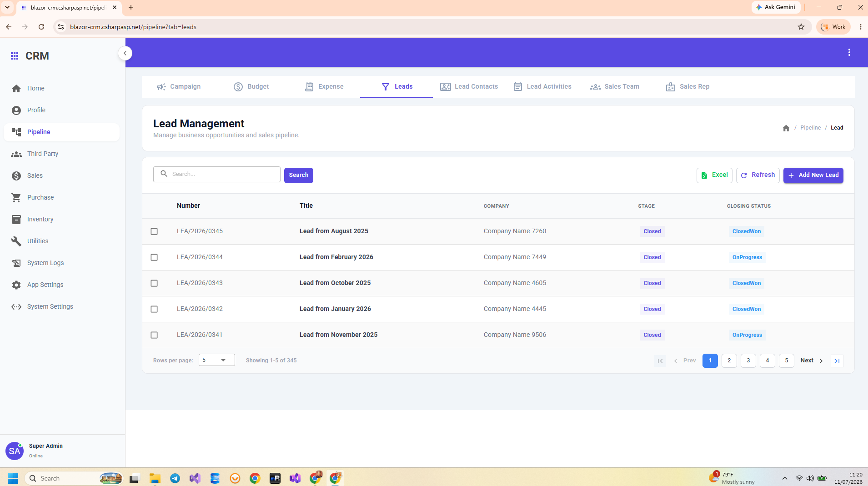Image resolution: width=868 pixels, height=486 pixels.
Task: Select checkbox for LEA/2026/0342
Action: click(x=154, y=309)
